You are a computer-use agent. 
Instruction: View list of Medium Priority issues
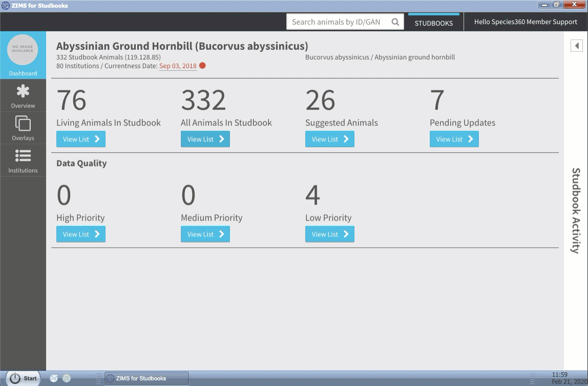[x=205, y=234]
